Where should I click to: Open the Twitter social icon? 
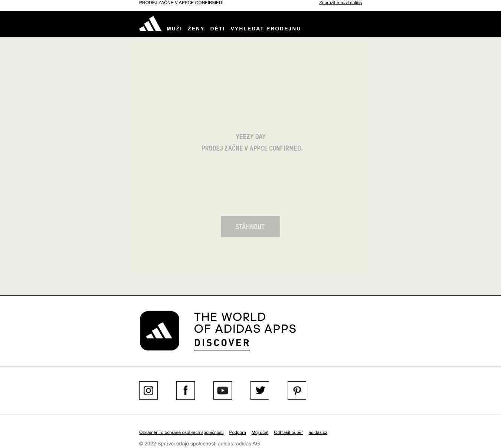coord(260,391)
